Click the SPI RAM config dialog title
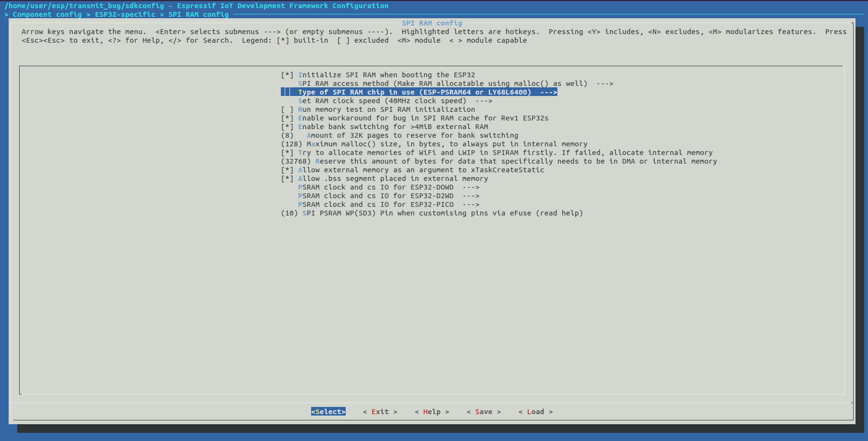The width and height of the screenshot is (868, 441). click(432, 23)
